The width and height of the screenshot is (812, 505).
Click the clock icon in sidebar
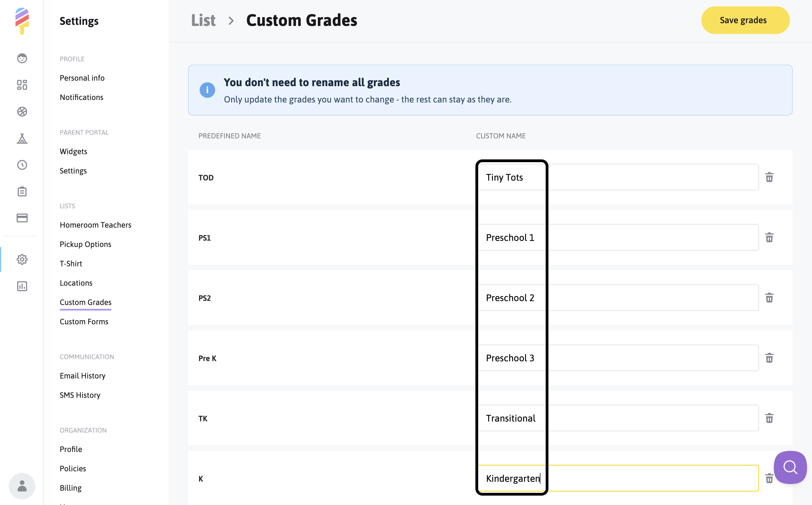(22, 165)
